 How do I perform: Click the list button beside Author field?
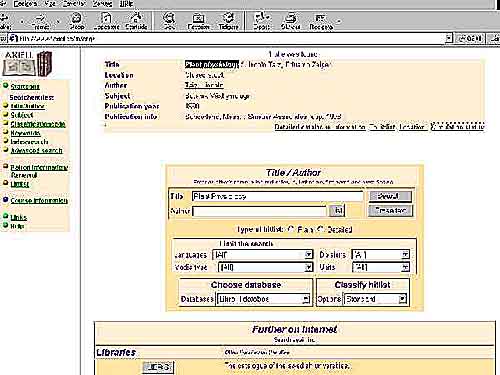click(337, 210)
